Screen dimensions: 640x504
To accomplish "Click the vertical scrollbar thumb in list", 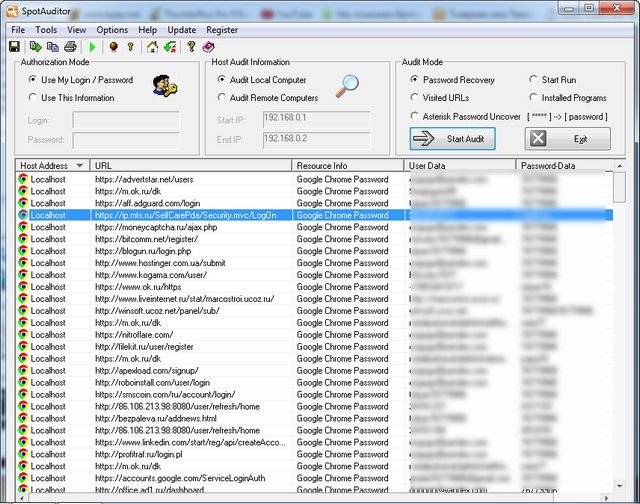I will coord(620,187).
